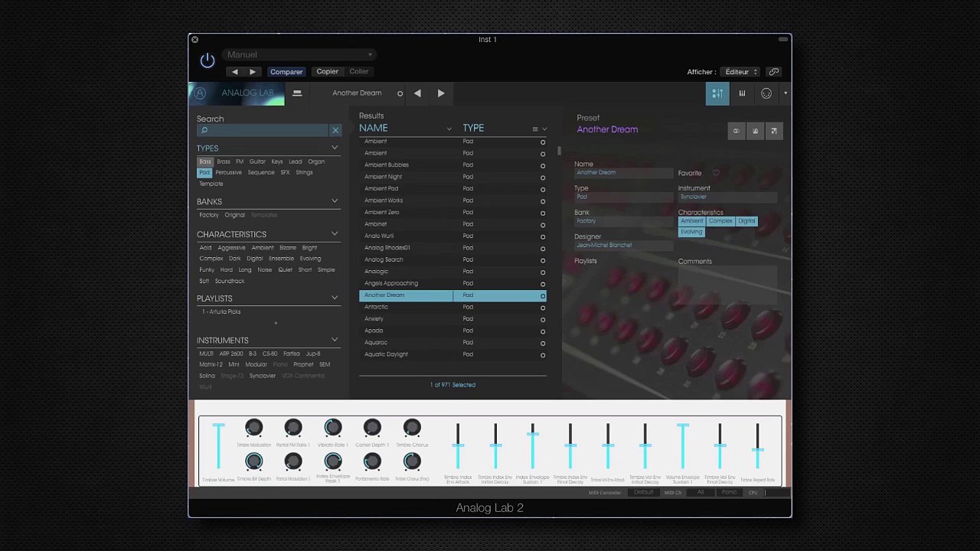
Task: Click the link chain icon next to Éditeur
Action: (x=774, y=72)
